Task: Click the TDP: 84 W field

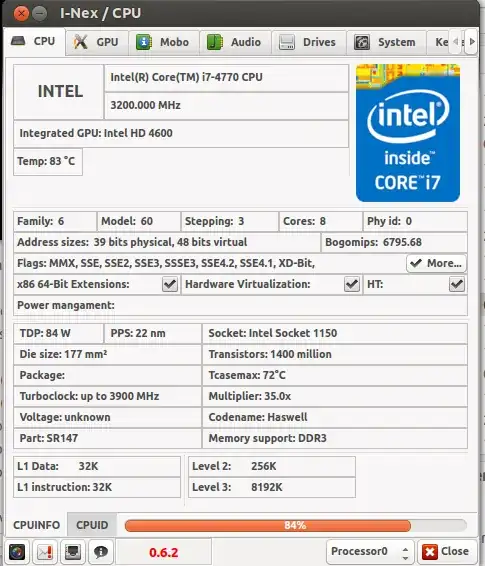Action: click(x=58, y=333)
